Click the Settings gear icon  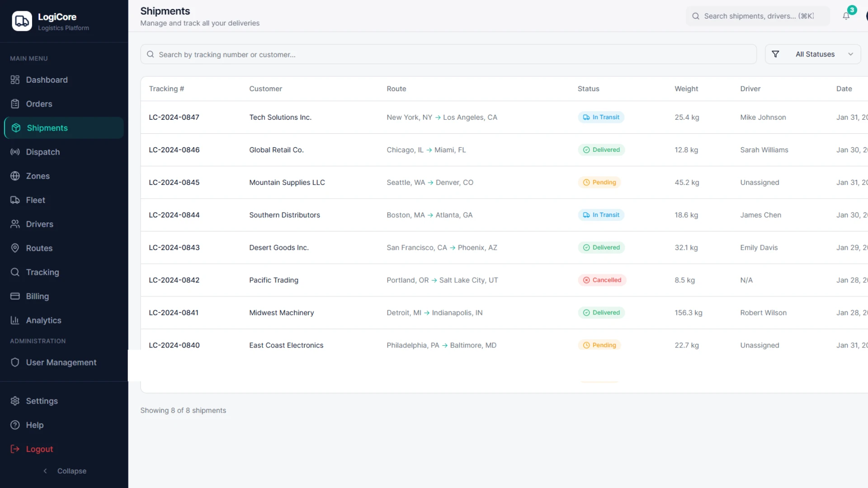click(15, 401)
